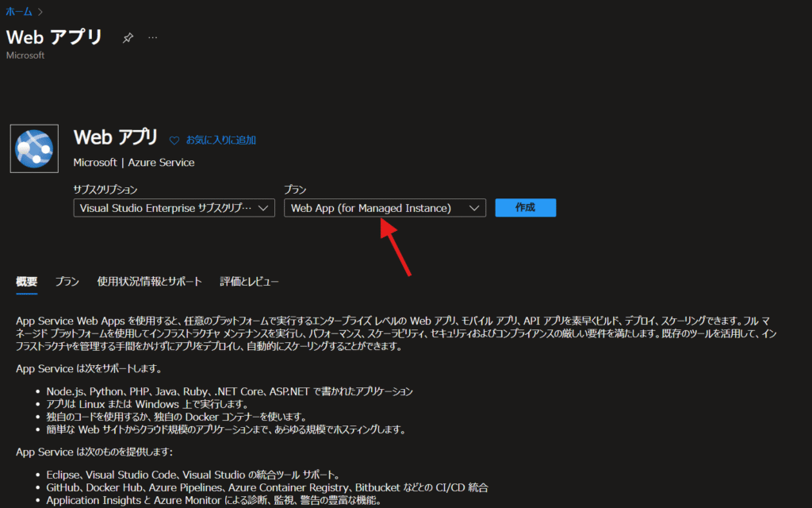This screenshot has height=508, width=812.
Task: Click the Node.js, Python, PHP bullet line
Action: coord(229,391)
